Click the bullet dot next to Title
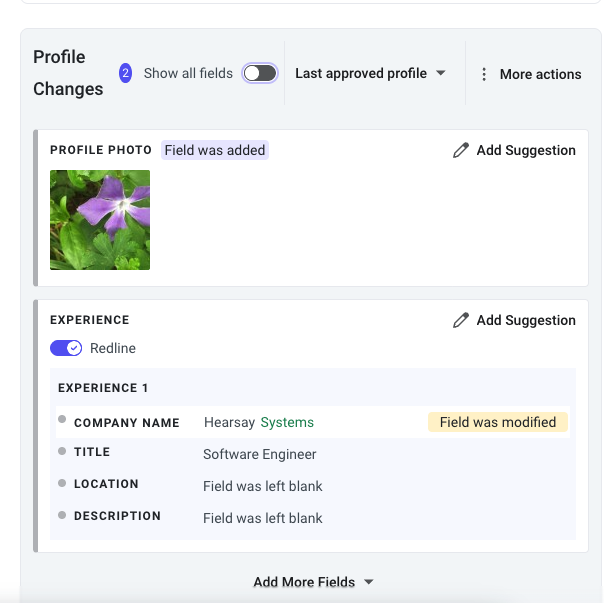The height and width of the screenshot is (603, 604). pyautogui.click(x=62, y=451)
